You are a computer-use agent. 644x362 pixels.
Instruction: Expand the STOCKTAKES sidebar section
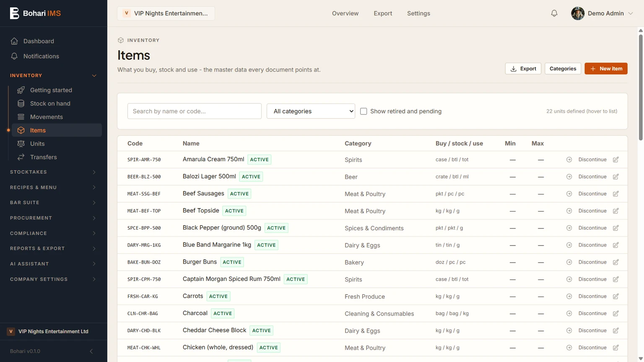pyautogui.click(x=54, y=172)
